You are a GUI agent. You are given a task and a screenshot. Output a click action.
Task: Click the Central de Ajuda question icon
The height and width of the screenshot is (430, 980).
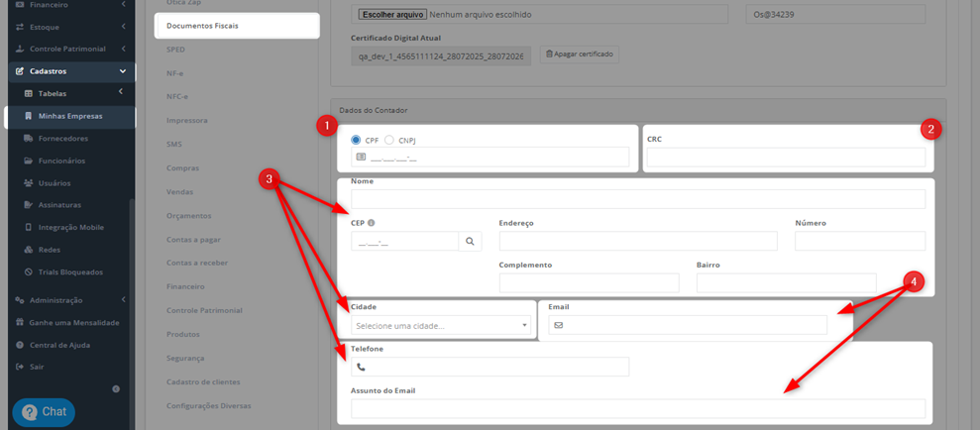19,345
